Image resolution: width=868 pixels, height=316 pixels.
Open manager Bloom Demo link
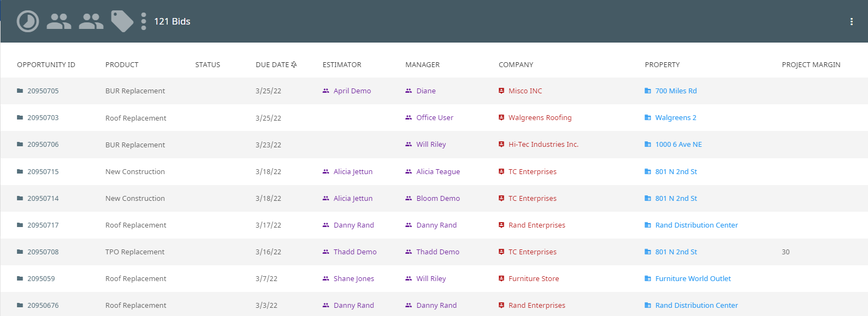438,198
